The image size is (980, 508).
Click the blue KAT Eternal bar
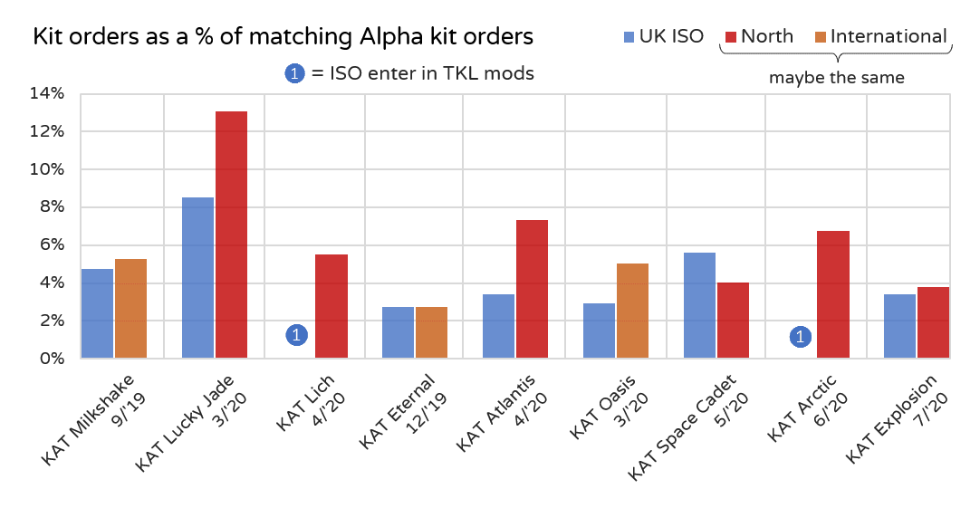(398, 332)
